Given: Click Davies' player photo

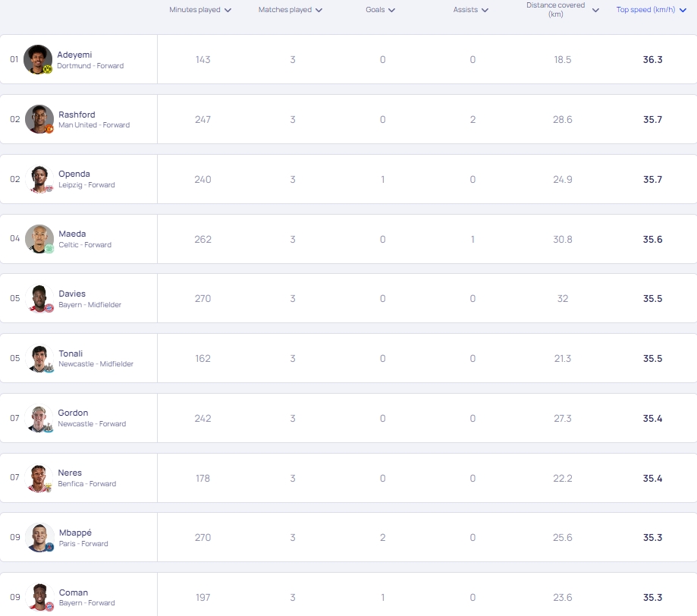Looking at the screenshot, I should coord(39,299).
